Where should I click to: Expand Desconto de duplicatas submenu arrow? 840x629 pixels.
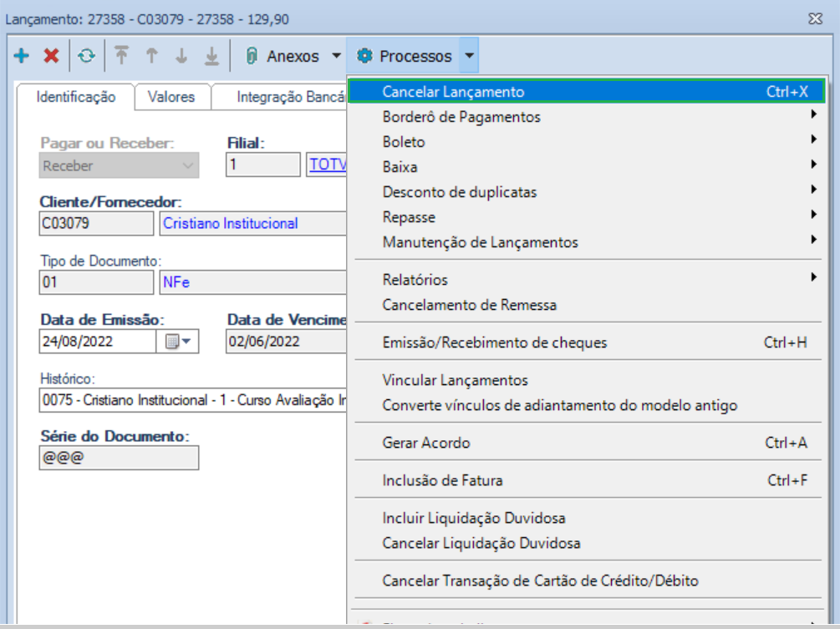coord(813,190)
